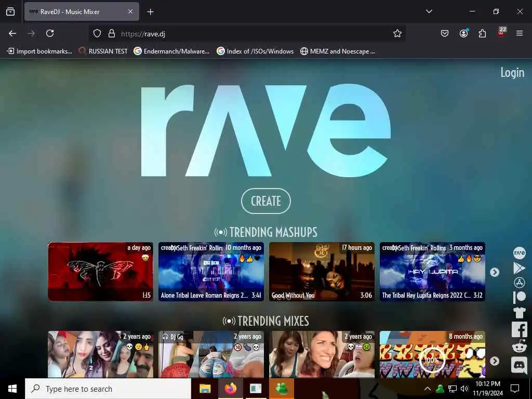Image resolution: width=532 pixels, height=399 pixels.
Task: Open the Firefox hamburger menu
Action: point(520,33)
